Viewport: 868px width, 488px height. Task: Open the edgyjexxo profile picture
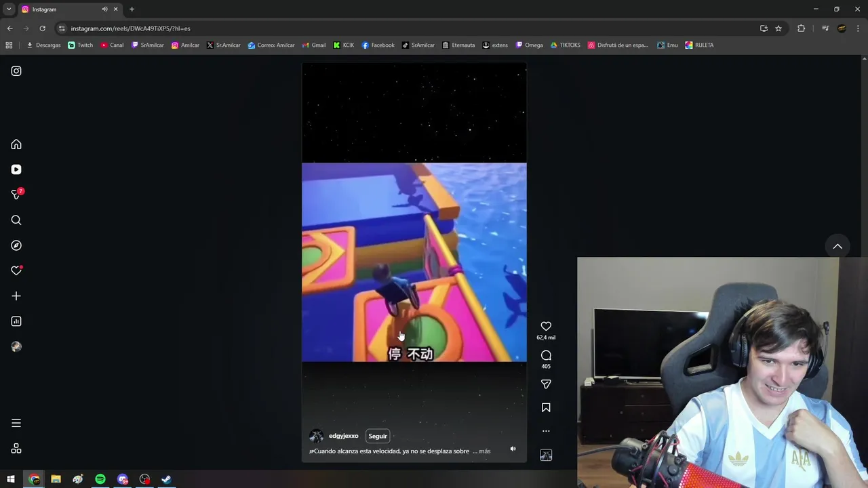coord(316,436)
